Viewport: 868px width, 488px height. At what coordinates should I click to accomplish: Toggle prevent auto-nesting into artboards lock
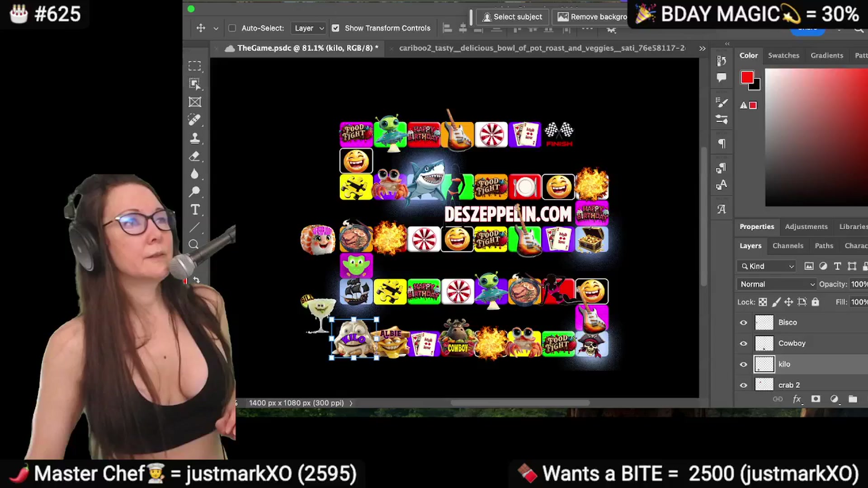tap(802, 302)
